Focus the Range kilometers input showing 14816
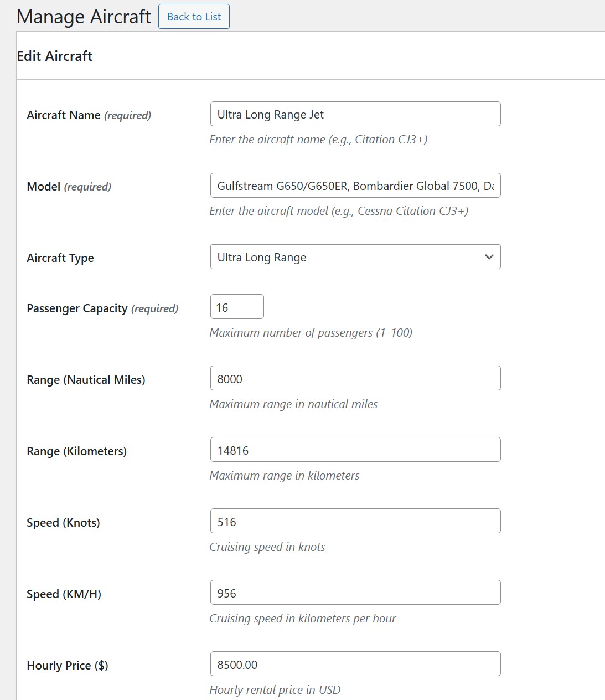605x700 pixels. coord(355,450)
